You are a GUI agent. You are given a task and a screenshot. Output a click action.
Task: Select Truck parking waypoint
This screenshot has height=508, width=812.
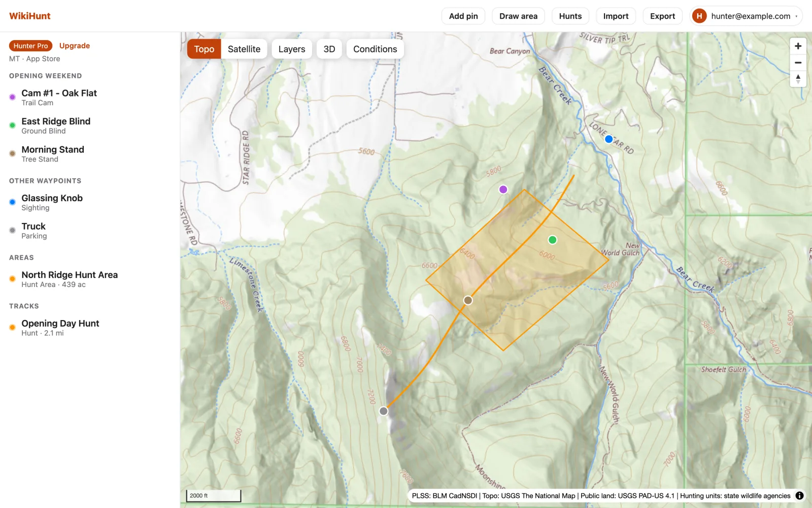click(x=90, y=231)
